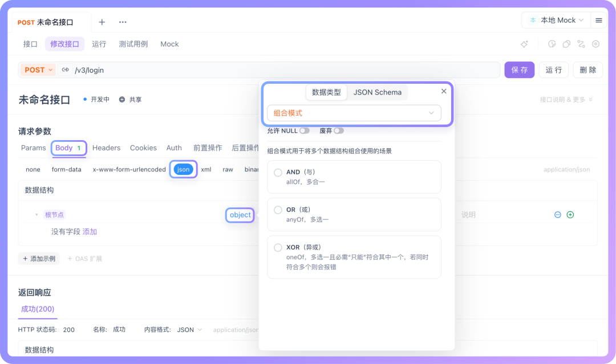The height and width of the screenshot is (364, 616).
Task: Expand 接口说明 & 更多 section
Action: point(566,100)
